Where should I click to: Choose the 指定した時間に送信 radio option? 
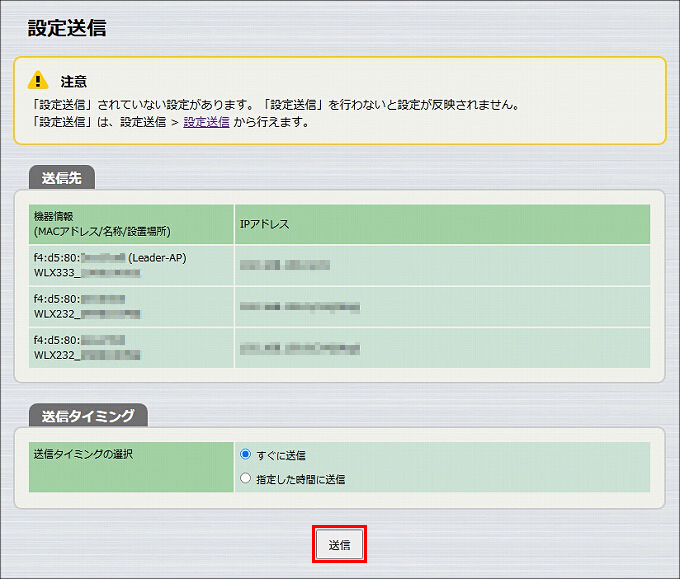pyautogui.click(x=245, y=478)
